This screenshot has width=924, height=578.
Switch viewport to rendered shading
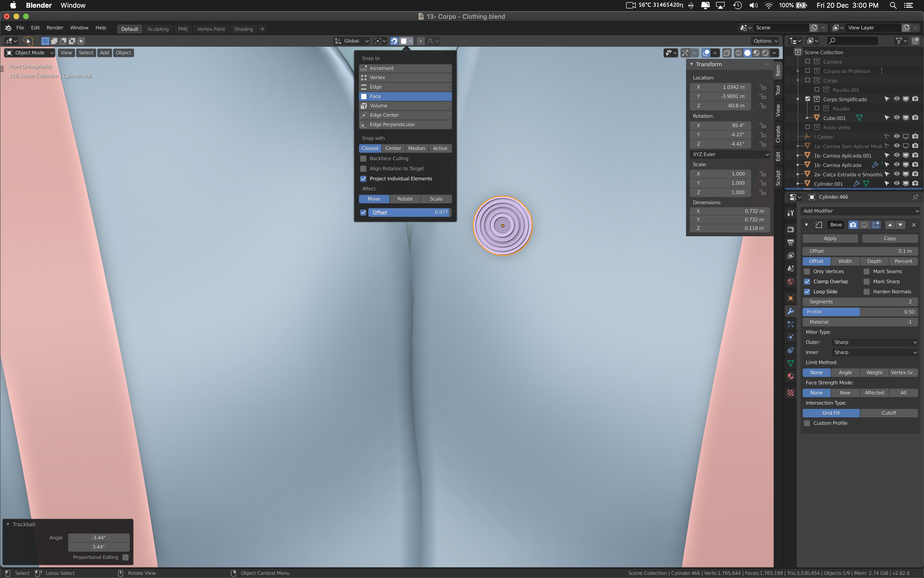(x=765, y=53)
